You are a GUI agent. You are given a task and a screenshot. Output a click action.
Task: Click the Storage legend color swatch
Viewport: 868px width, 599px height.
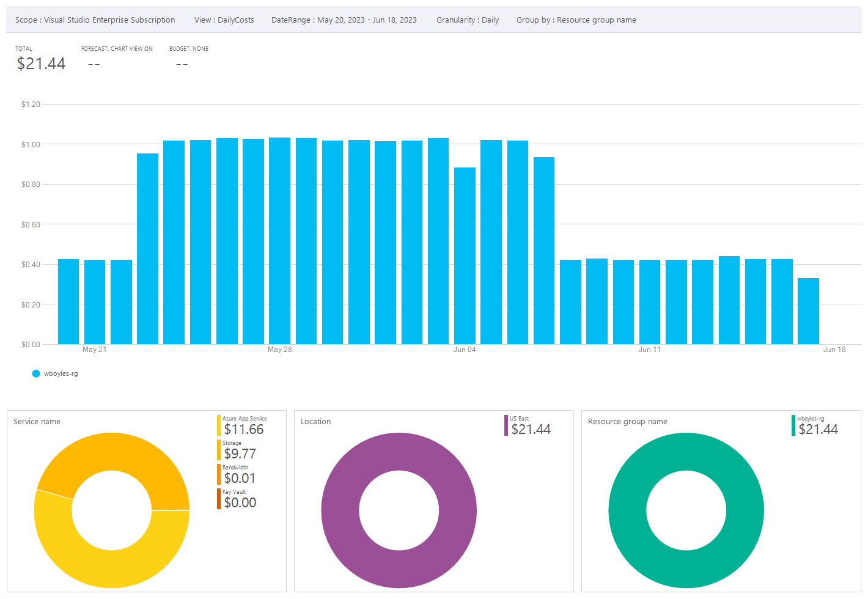coord(219,450)
